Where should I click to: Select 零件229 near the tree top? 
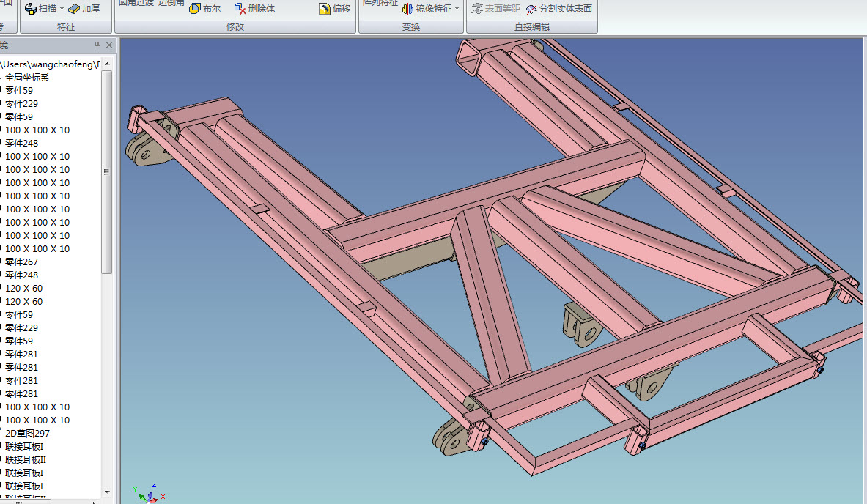pos(21,104)
